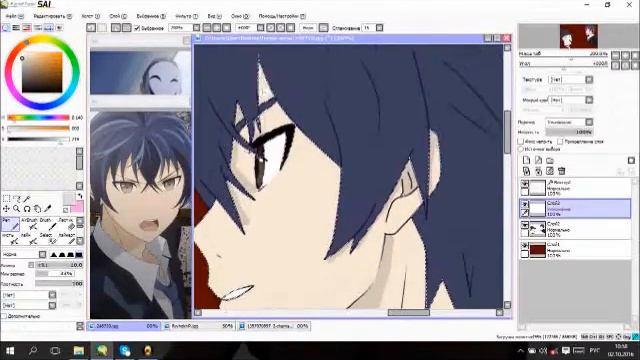Open the layer blending Mode dropdown
Screen dimensions: 640x360
coord(589,122)
